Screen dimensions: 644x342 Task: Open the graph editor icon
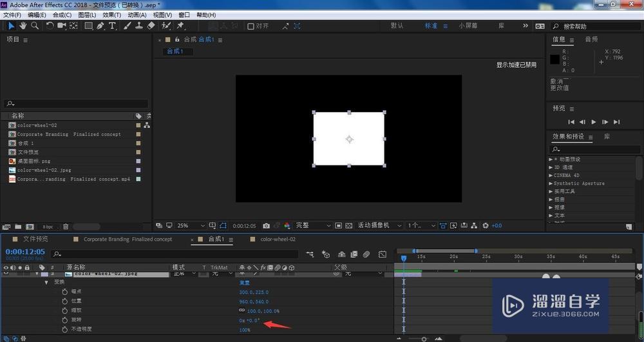tap(383, 254)
